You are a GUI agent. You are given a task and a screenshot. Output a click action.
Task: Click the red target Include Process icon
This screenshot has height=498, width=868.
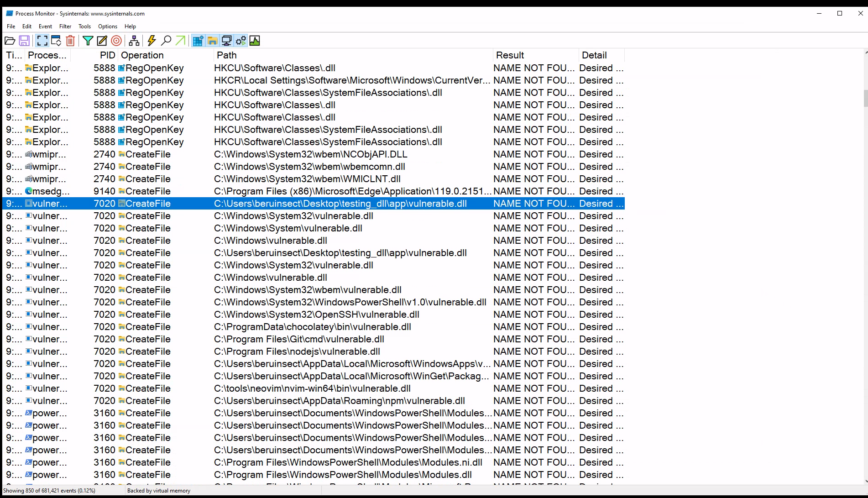click(116, 41)
